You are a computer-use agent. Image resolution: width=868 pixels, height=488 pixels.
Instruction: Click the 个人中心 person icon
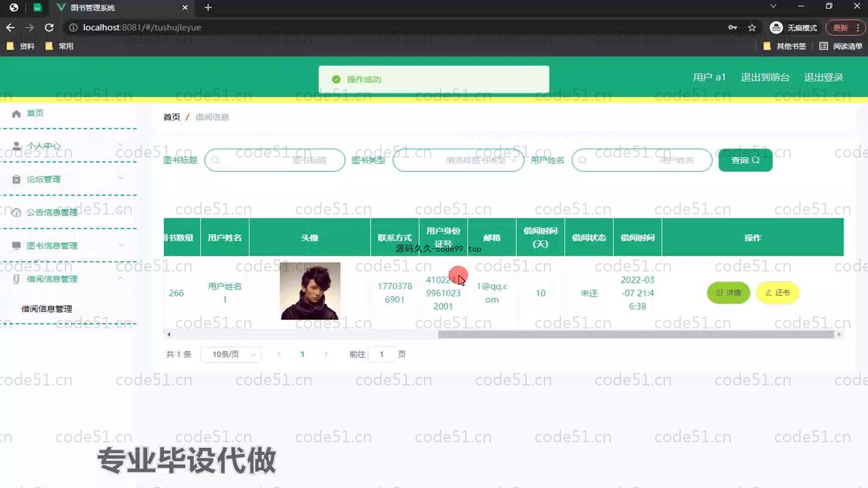[16, 146]
